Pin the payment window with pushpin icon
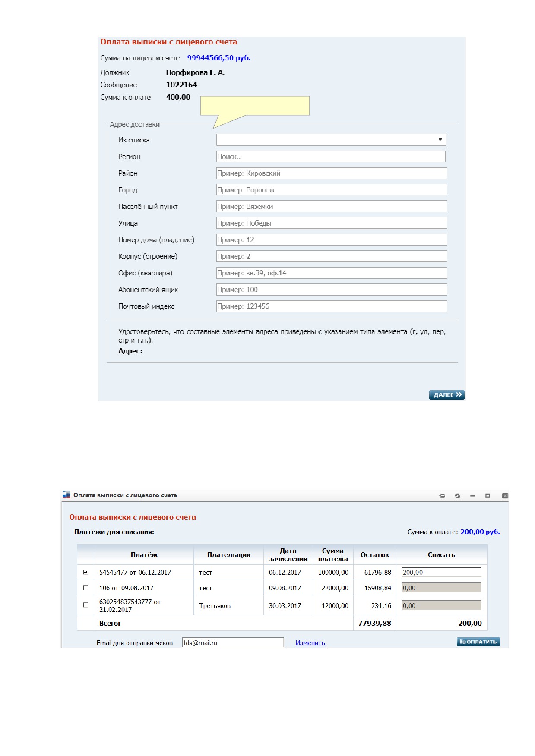535x756 pixels. click(x=442, y=496)
